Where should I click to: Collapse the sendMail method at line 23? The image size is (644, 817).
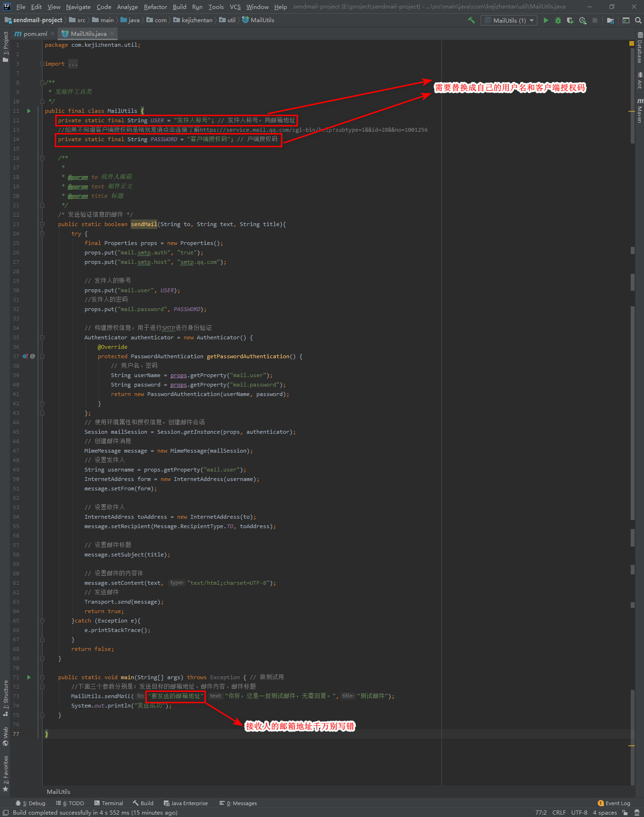tap(42, 224)
